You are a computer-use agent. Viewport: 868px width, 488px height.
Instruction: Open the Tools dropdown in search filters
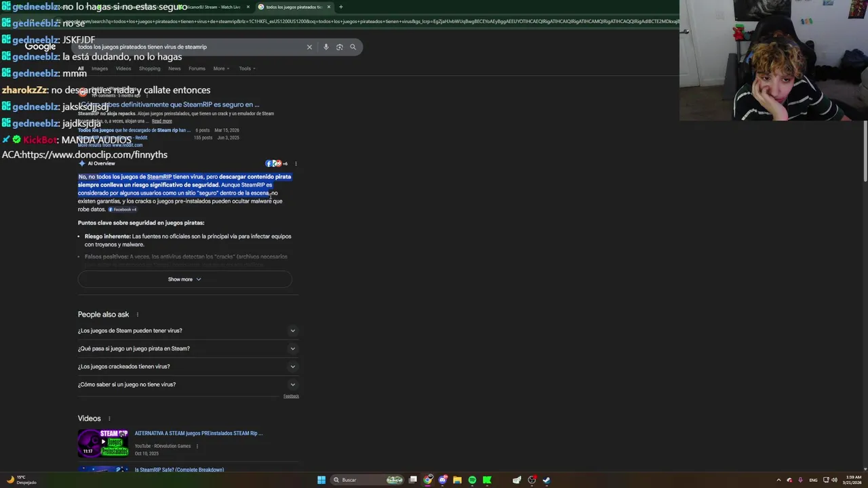pos(247,68)
